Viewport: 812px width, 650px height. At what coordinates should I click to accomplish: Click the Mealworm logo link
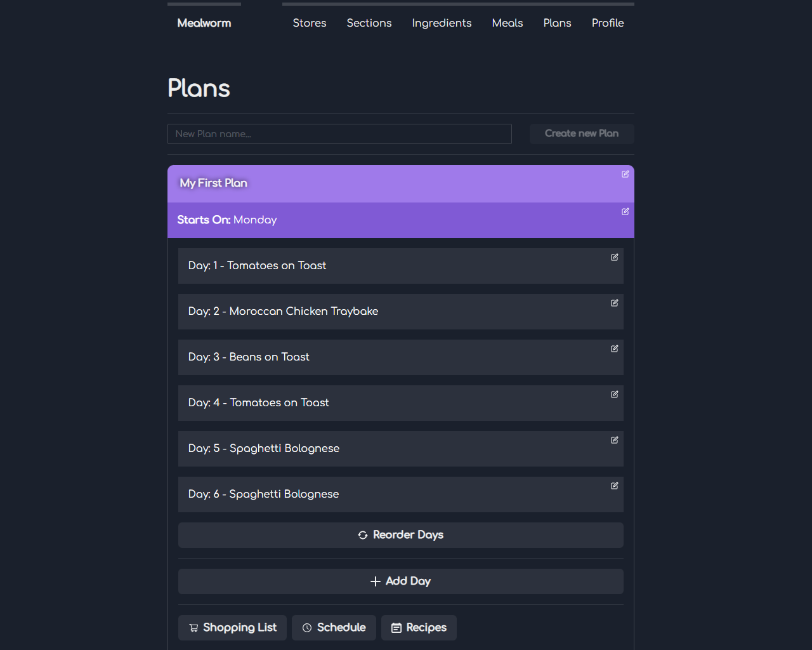[204, 23]
